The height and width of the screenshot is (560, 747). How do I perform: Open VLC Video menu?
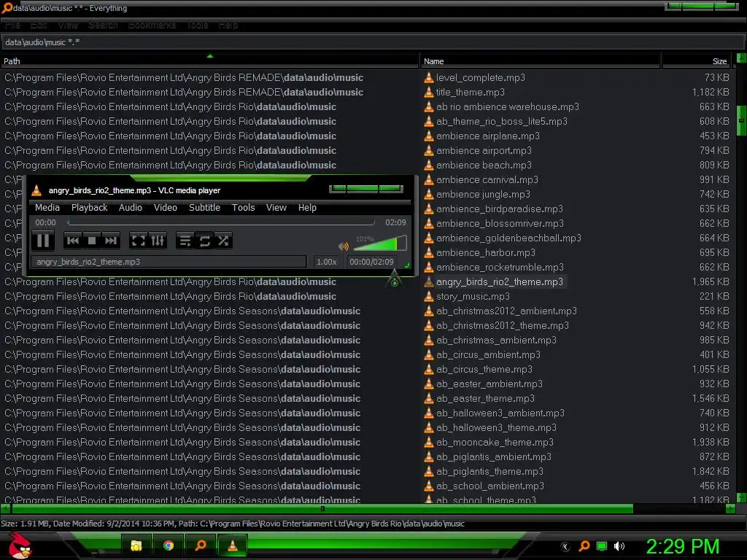pyautogui.click(x=166, y=208)
